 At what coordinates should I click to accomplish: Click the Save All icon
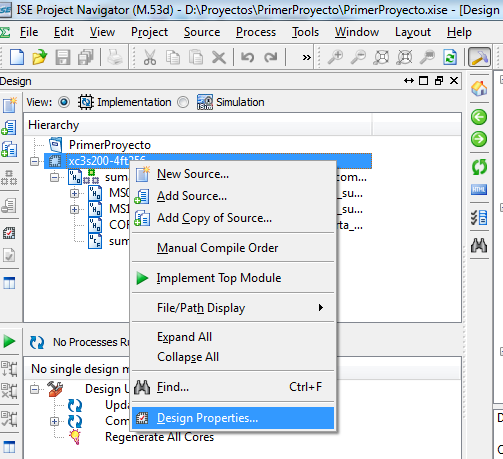pos(86,57)
